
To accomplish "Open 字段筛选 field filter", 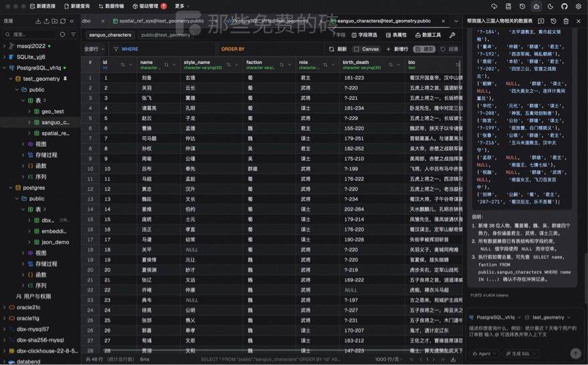I will point(364,35).
